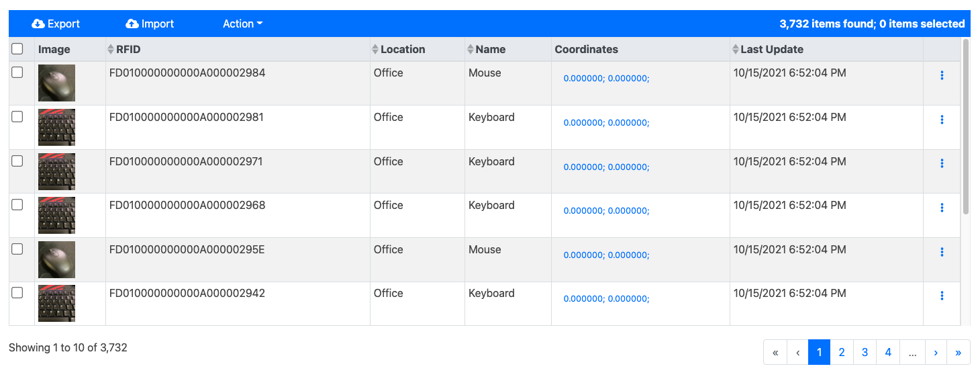Go to page 3 in pagination
This screenshot has width=980, height=385.
click(x=865, y=352)
